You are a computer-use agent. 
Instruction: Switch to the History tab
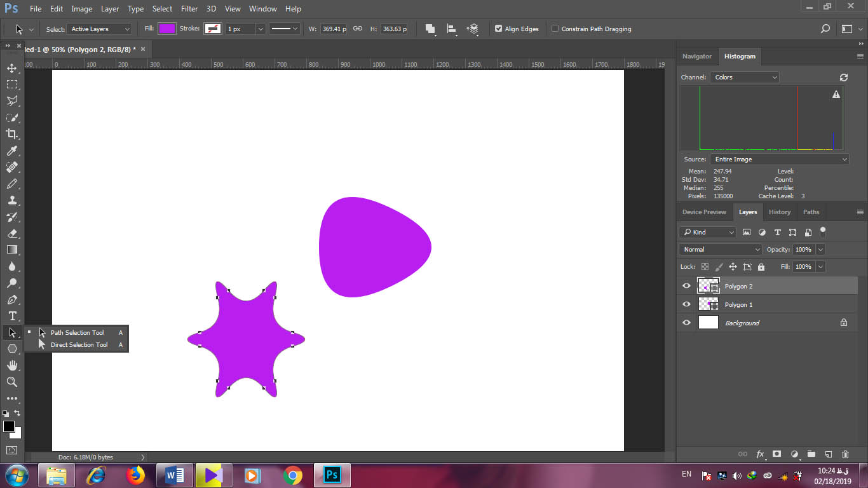click(780, 212)
